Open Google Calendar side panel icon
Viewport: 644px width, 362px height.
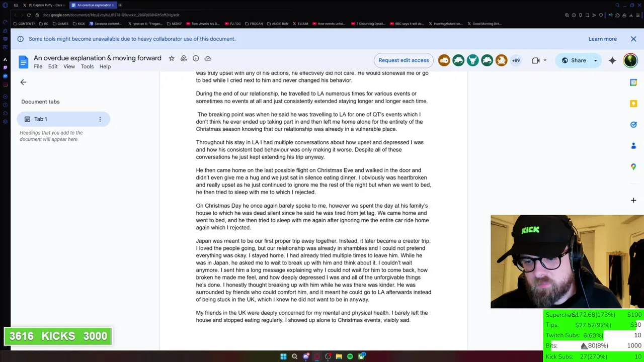click(633, 82)
